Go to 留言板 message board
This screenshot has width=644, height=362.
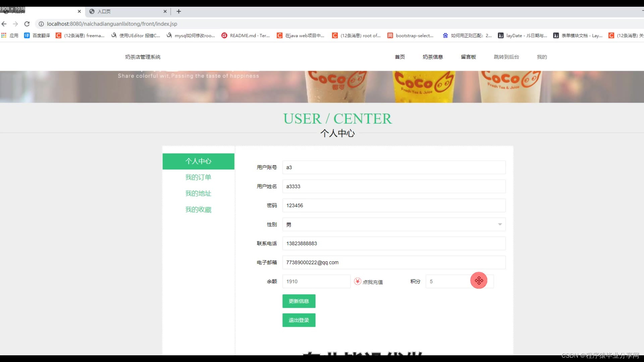click(468, 57)
